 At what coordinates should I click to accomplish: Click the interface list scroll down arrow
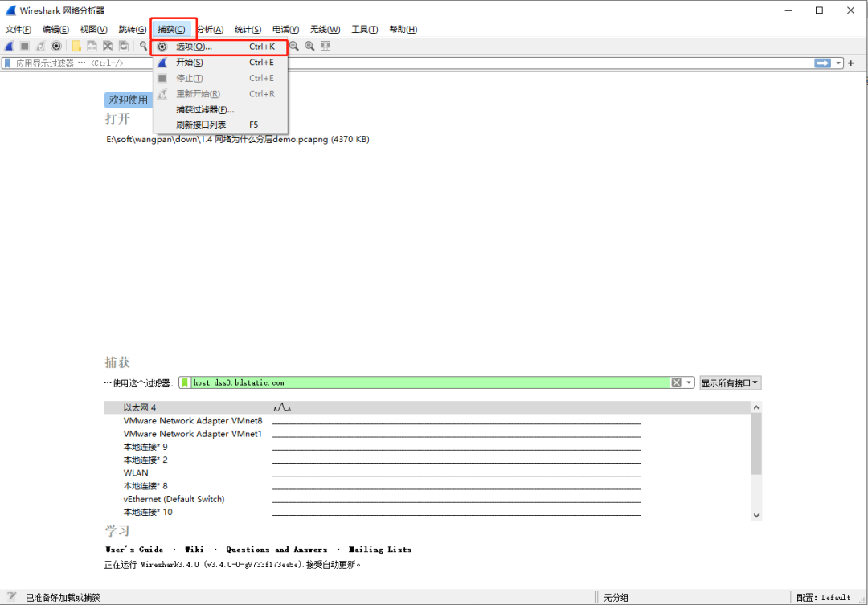pos(756,515)
